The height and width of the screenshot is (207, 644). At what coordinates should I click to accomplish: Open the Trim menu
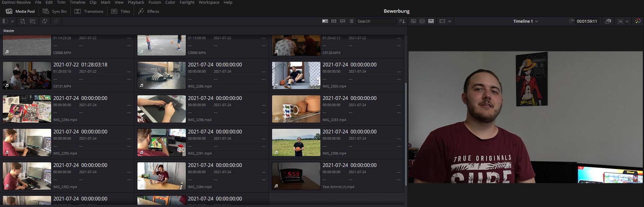[x=61, y=2]
